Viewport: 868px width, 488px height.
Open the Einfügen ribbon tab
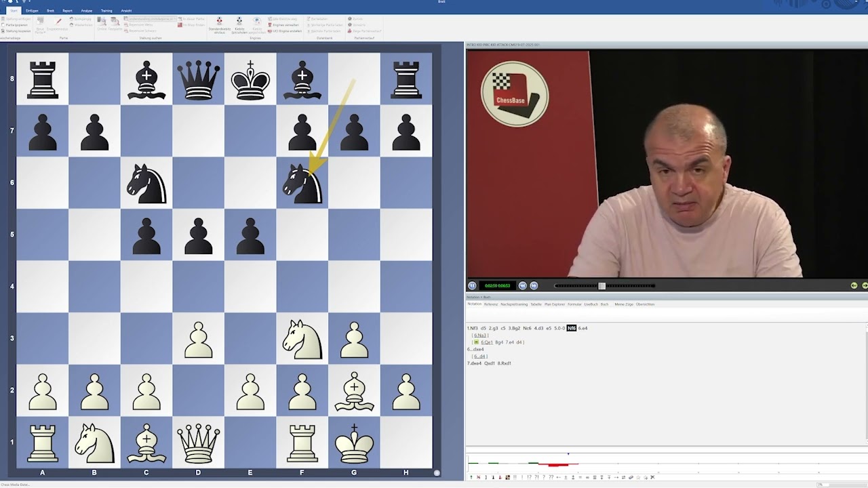(32, 11)
